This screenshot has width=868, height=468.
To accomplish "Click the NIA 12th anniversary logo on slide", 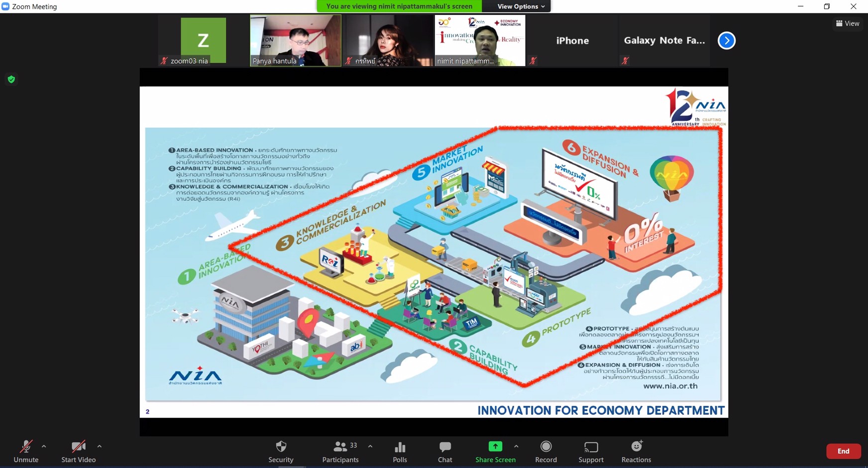I will (695, 108).
